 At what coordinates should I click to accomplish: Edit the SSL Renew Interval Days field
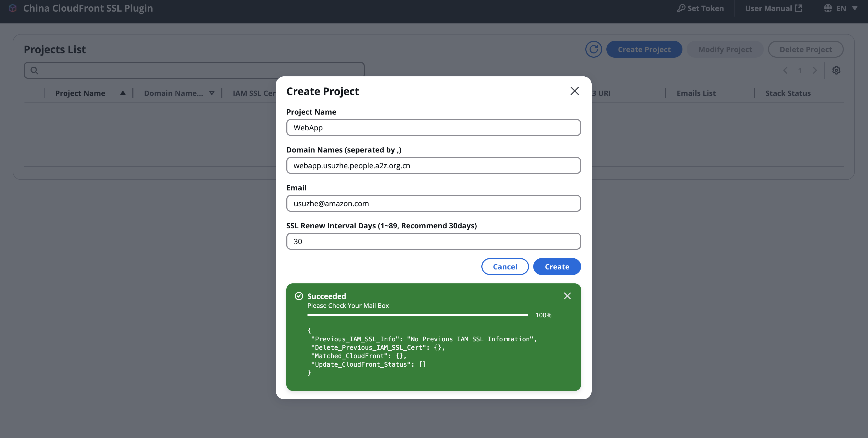click(433, 242)
